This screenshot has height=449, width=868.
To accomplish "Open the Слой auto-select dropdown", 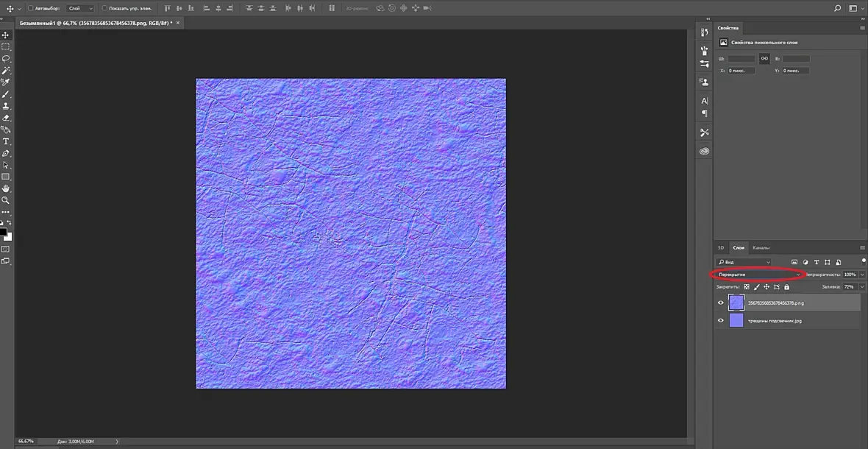I will pyautogui.click(x=79, y=8).
